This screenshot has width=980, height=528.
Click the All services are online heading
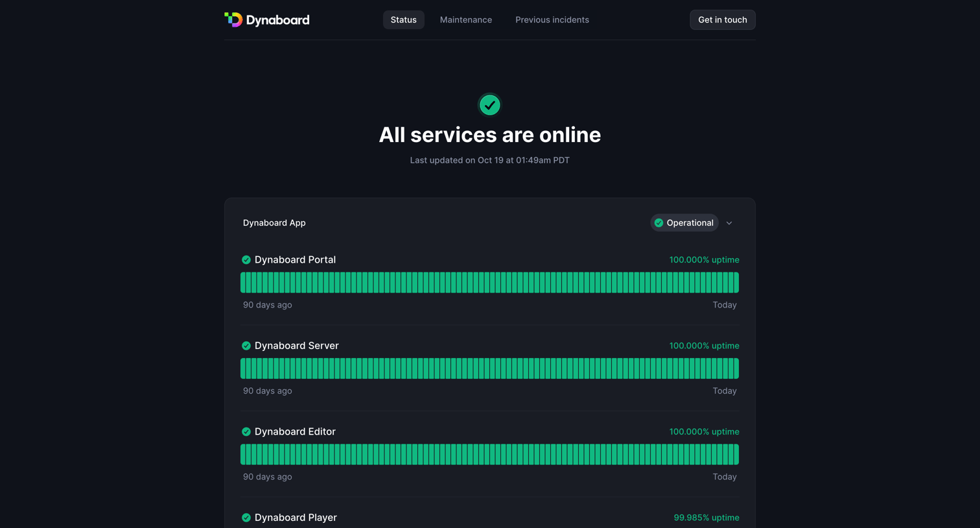pos(490,135)
